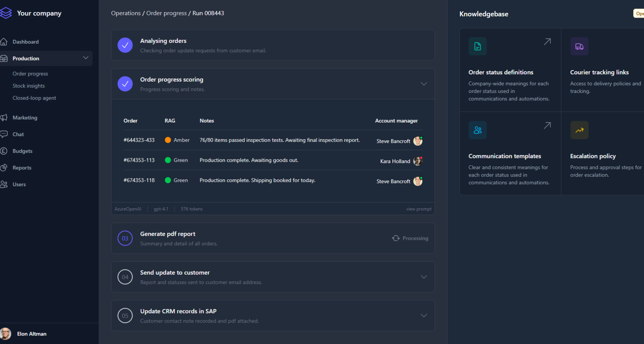This screenshot has height=344, width=644.
Task: Click the arrow icon on Communication templates
Action: tap(547, 125)
